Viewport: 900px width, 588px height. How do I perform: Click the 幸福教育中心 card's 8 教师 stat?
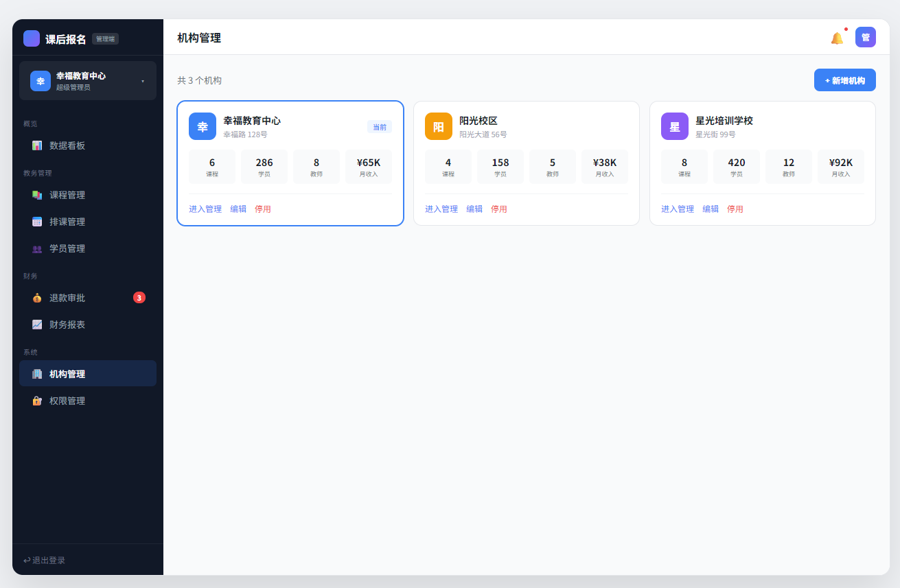coord(316,167)
